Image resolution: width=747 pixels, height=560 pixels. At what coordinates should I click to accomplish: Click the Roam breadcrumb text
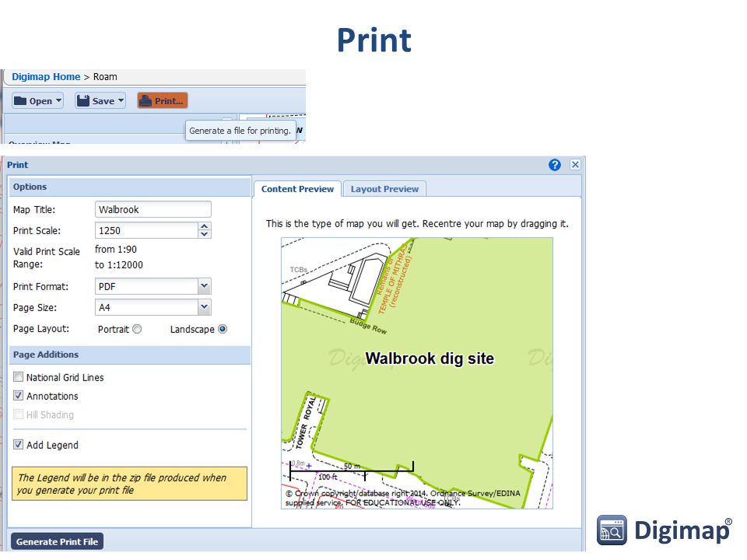tap(105, 77)
